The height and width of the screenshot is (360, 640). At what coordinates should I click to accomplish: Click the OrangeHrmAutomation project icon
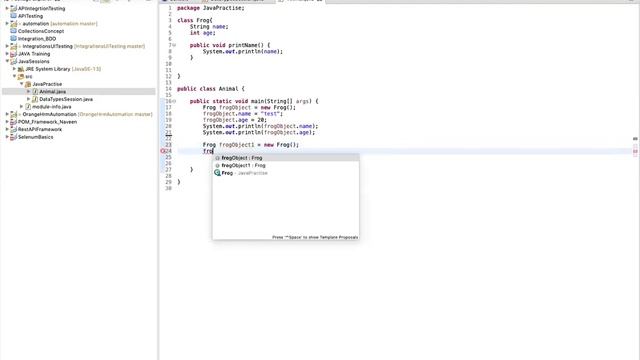tap(13, 114)
